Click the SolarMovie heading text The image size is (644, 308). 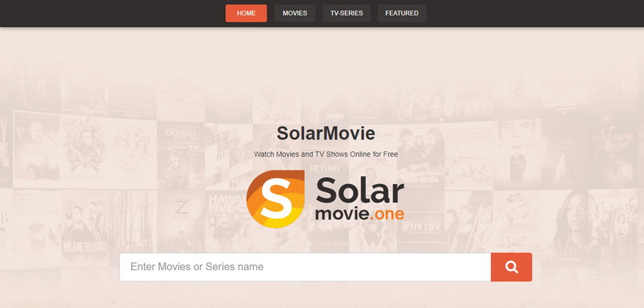(x=326, y=133)
